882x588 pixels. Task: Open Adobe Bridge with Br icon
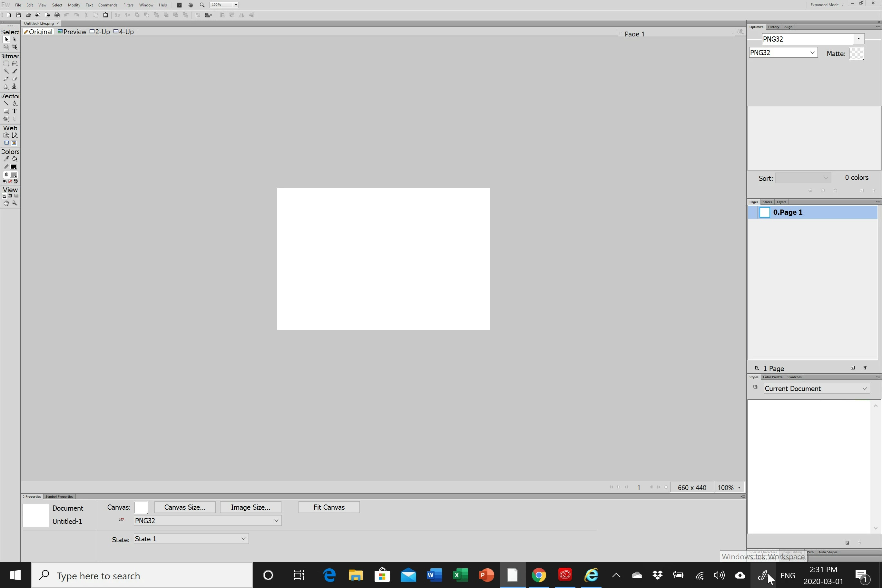point(179,5)
